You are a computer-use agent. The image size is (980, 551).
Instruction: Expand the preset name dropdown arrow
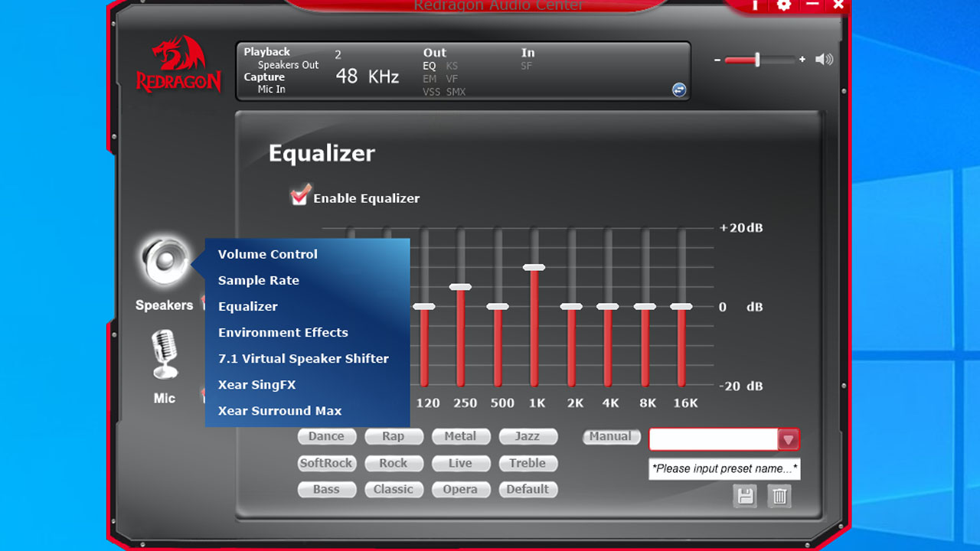pyautogui.click(x=789, y=439)
